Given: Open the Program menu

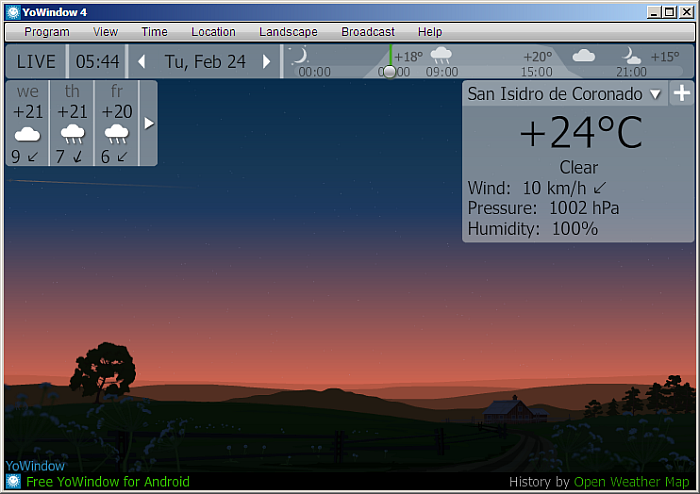Looking at the screenshot, I should point(47,32).
